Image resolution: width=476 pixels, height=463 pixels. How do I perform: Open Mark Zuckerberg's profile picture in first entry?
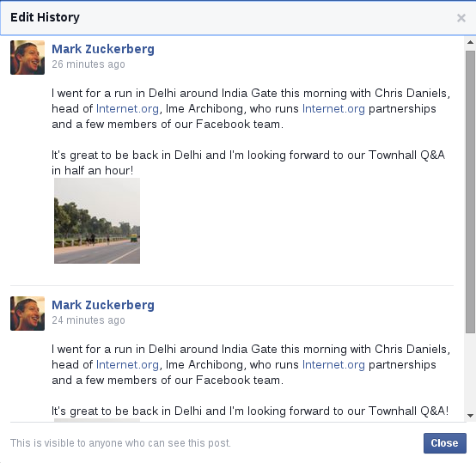(27, 58)
